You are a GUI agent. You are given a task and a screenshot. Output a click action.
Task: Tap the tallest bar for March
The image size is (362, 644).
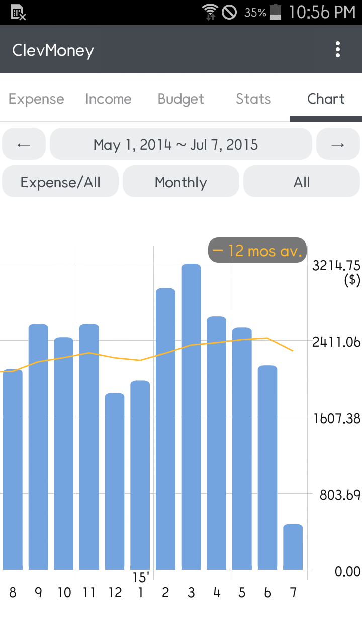pyautogui.click(x=191, y=417)
